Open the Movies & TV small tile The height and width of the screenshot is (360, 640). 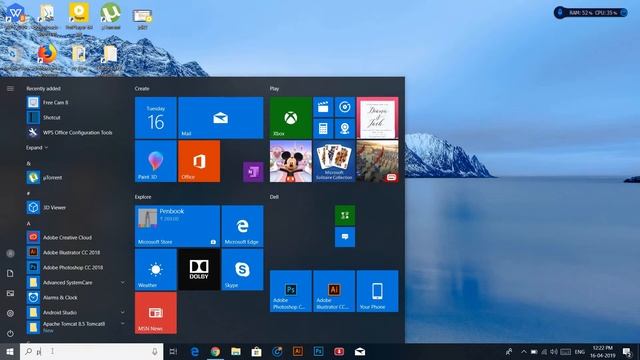click(323, 107)
